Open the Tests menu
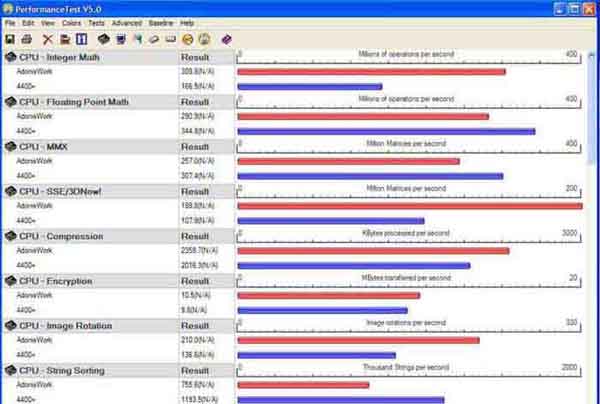600x404 pixels. 96,23
